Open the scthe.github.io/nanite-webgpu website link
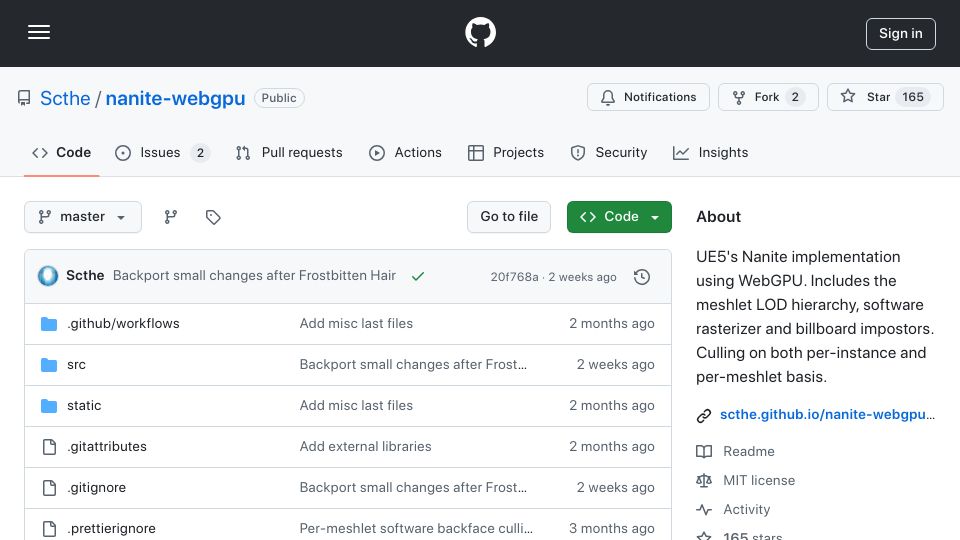This screenshot has width=960, height=540. [827, 414]
